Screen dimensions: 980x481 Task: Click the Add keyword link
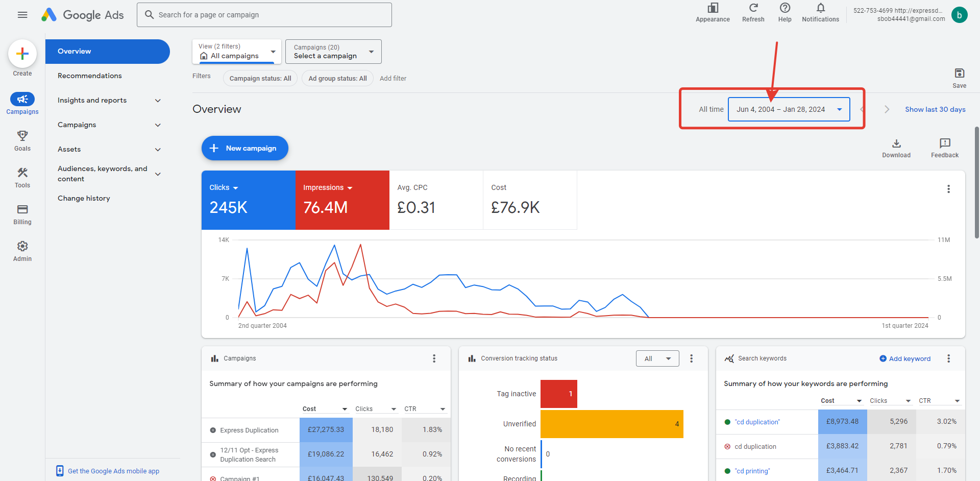pos(905,358)
